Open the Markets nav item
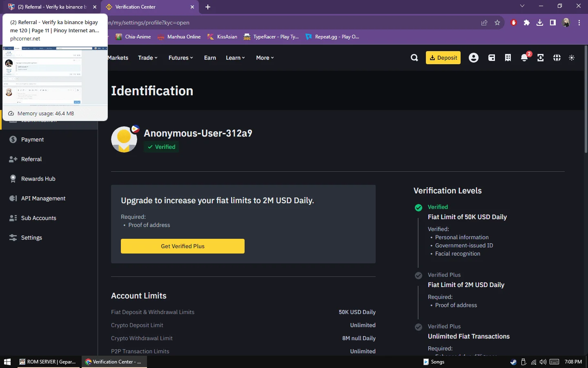Viewport: 588px width, 368px height. [x=118, y=58]
